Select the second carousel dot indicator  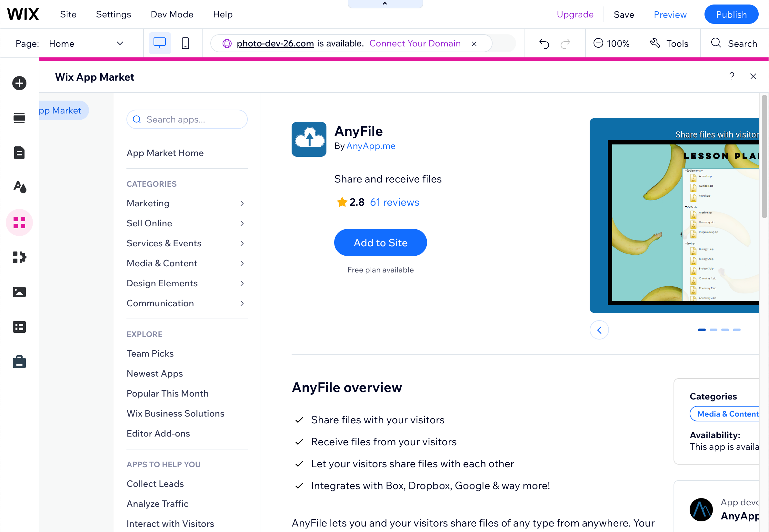[713, 330]
